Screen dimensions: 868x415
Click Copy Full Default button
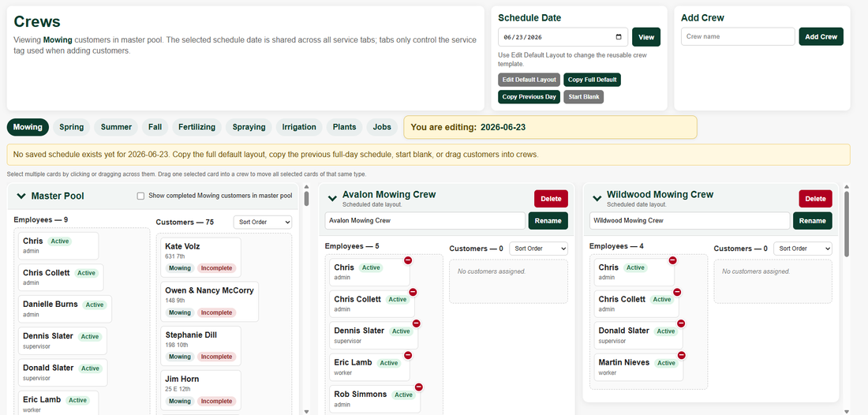593,80
